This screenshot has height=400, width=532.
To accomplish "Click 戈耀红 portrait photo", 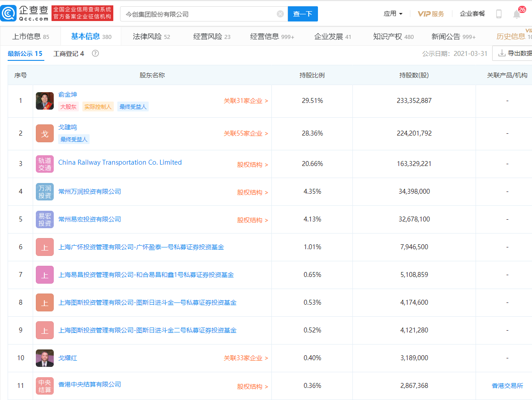I will [45, 358].
